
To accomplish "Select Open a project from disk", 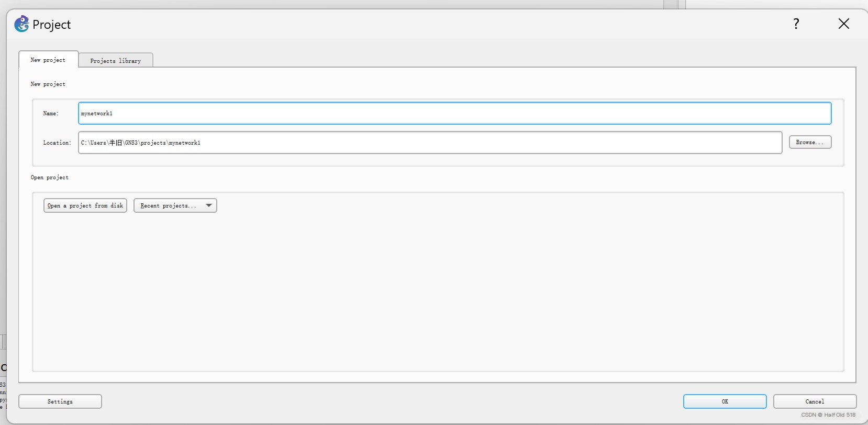I will tap(85, 205).
